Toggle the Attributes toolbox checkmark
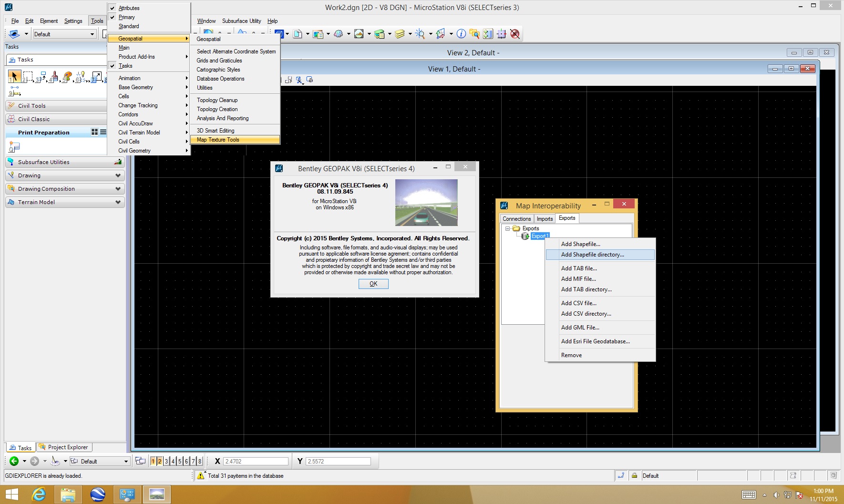 point(113,8)
